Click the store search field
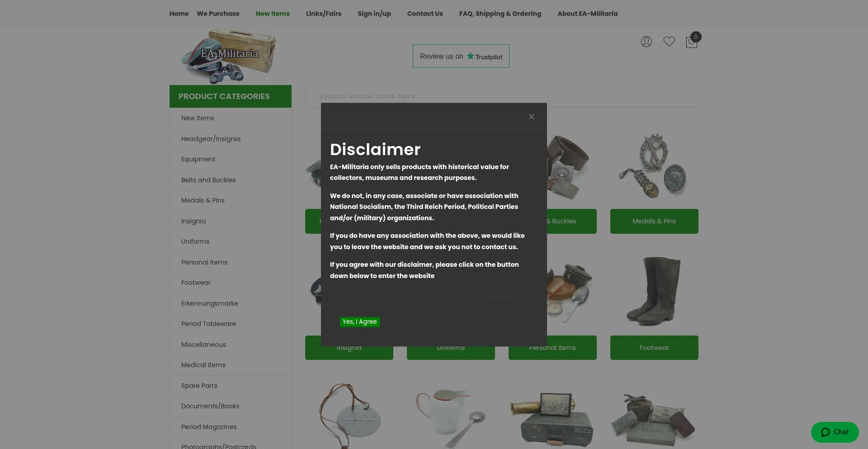Viewport: 868px width, 449px height. click(x=501, y=96)
